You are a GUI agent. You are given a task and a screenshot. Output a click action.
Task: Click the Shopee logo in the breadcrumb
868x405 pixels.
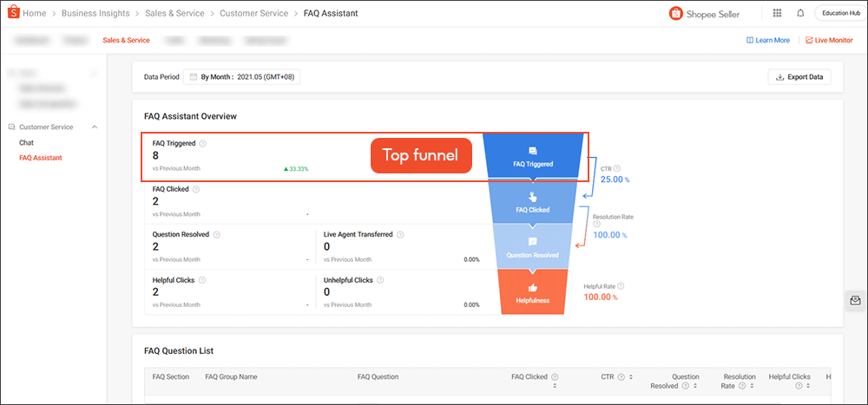pos(14,12)
